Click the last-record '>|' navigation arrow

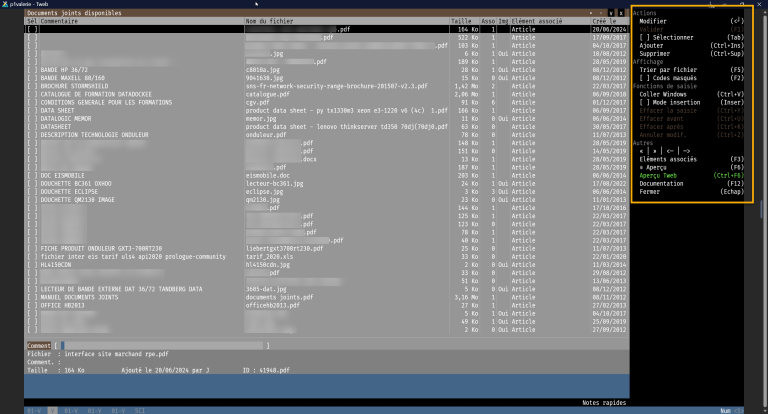tap(650, 150)
